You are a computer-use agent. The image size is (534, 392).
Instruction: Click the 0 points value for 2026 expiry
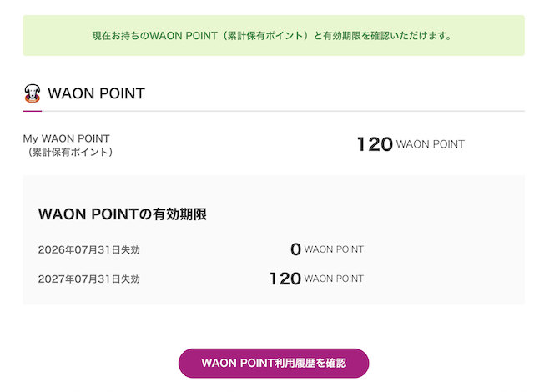click(x=295, y=249)
